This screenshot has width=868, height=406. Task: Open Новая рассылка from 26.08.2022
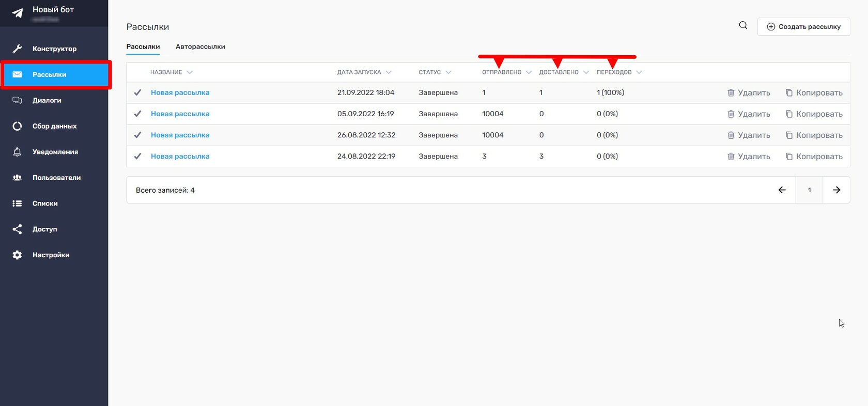[x=180, y=135]
